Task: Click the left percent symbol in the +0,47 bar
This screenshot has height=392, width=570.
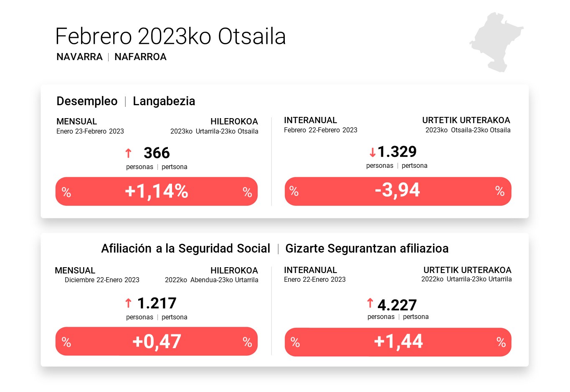Action: pos(66,342)
